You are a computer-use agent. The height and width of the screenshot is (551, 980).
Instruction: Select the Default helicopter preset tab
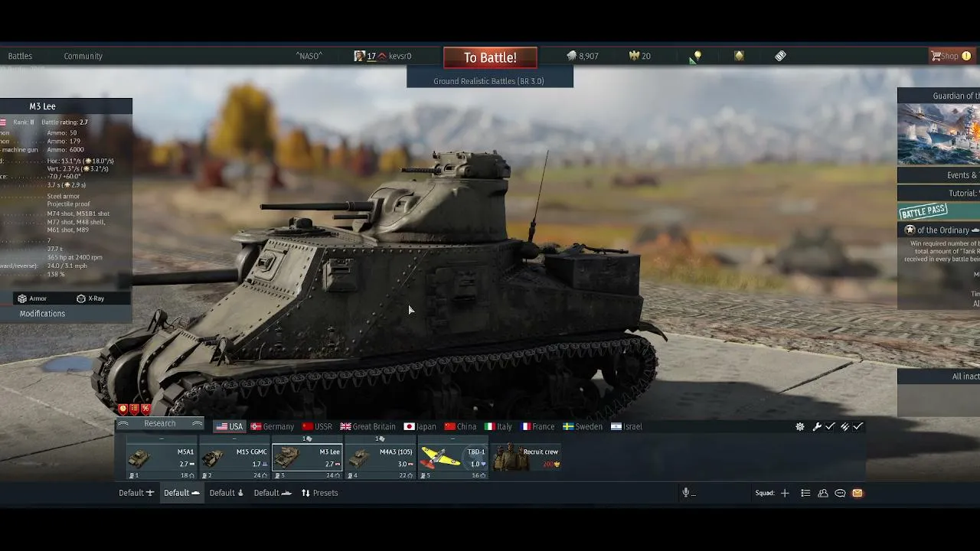click(x=227, y=493)
